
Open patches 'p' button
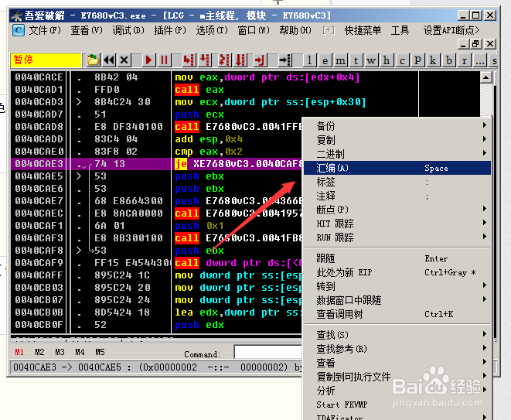point(417,60)
